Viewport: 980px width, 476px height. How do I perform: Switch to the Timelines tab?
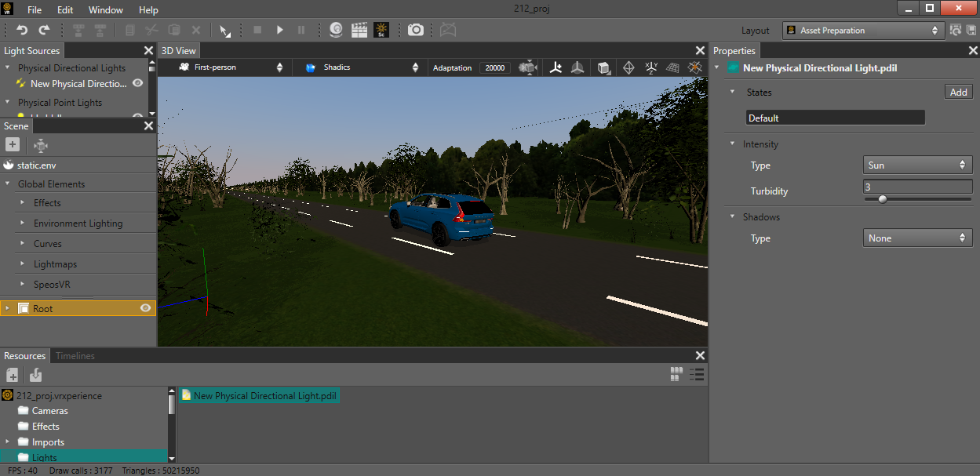75,356
